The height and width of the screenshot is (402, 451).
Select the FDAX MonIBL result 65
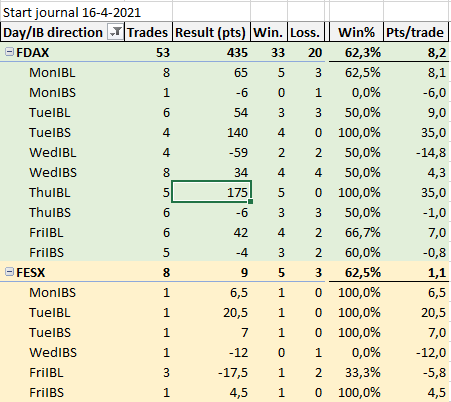pyautogui.click(x=241, y=72)
